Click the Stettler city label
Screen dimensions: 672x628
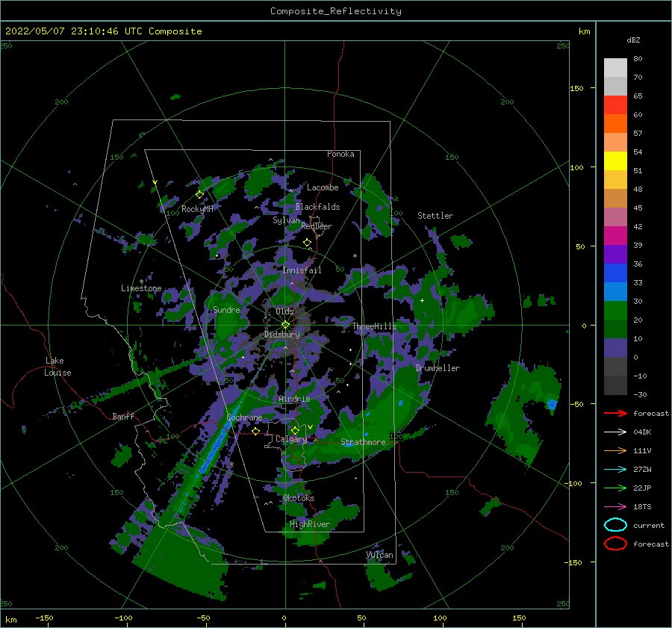[435, 216]
